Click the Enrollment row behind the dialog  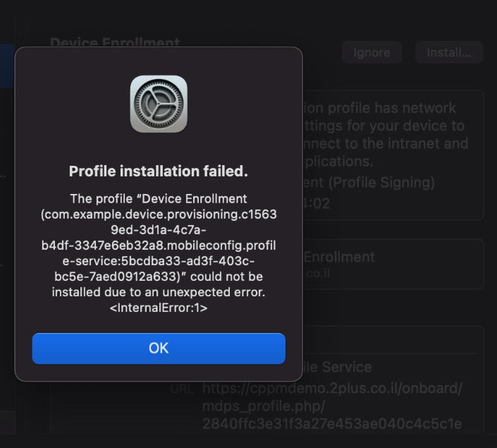coord(339,257)
